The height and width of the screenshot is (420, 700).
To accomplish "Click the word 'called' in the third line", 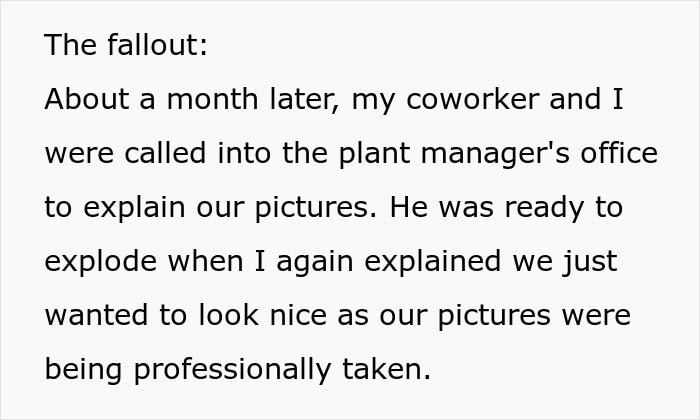I will (165, 153).
